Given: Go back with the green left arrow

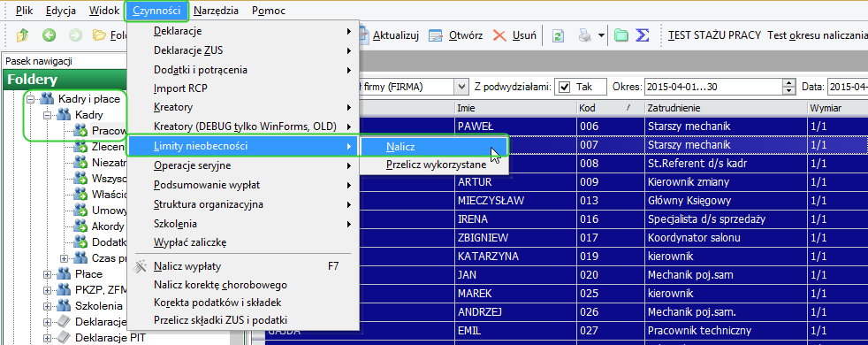Looking at the screenshot, I should (x=49, y=35).
